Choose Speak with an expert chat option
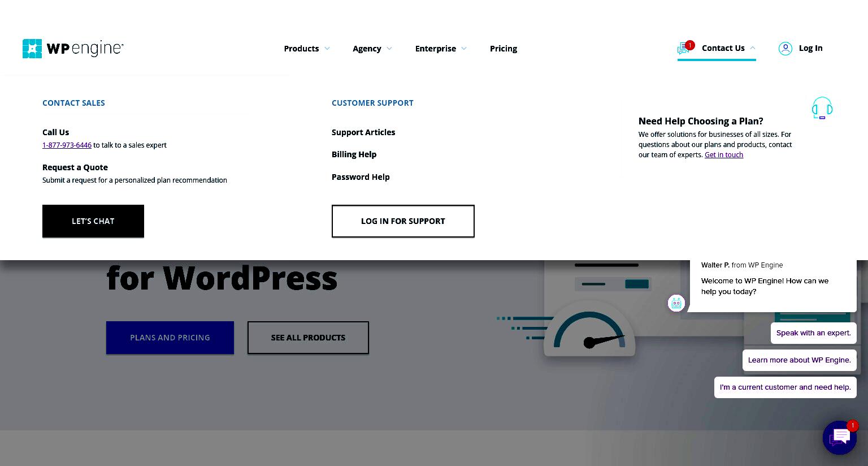Screen dimensions: 868x466 pos(814,333)
